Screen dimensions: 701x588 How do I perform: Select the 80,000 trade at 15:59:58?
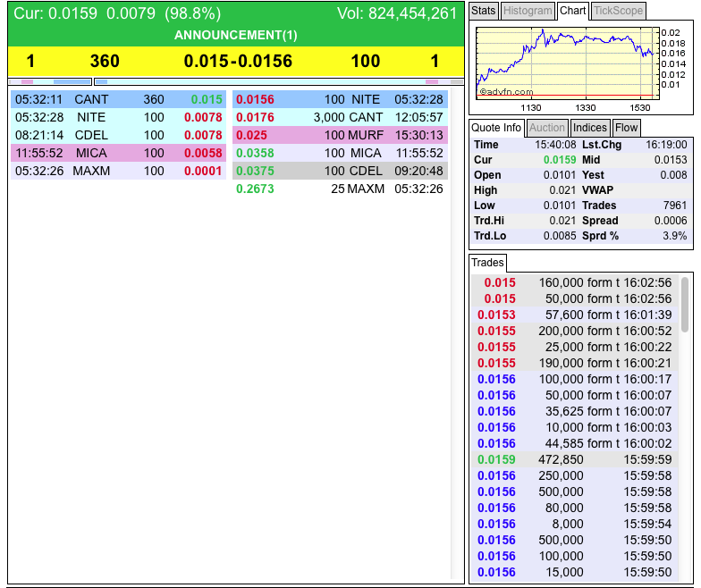pos(574,508)
